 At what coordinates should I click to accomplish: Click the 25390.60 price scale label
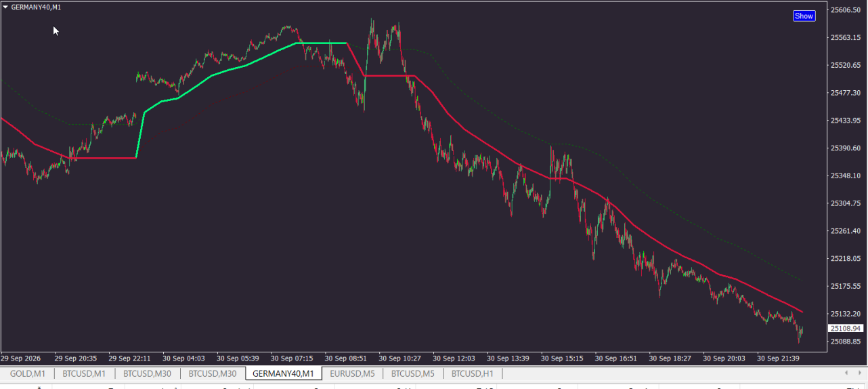tap(845, 148)
